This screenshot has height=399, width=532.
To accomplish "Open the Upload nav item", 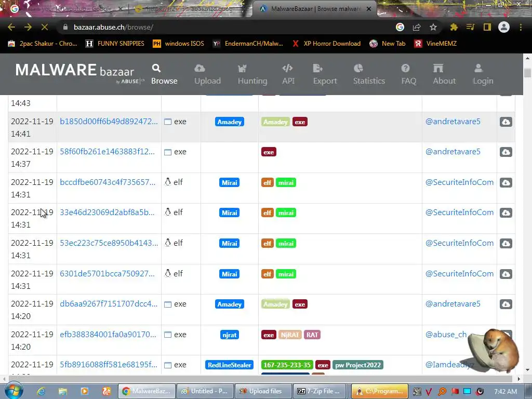I will tap(207, 75).
